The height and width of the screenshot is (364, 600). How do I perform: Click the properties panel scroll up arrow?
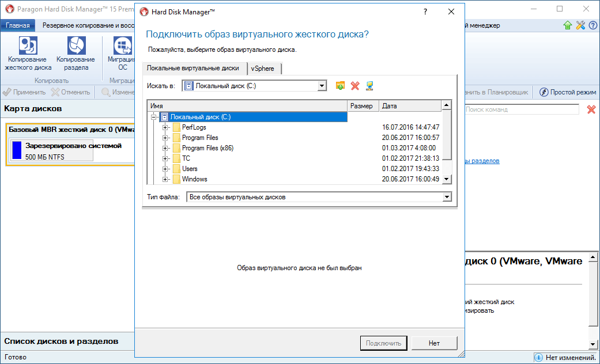point(593,256)
